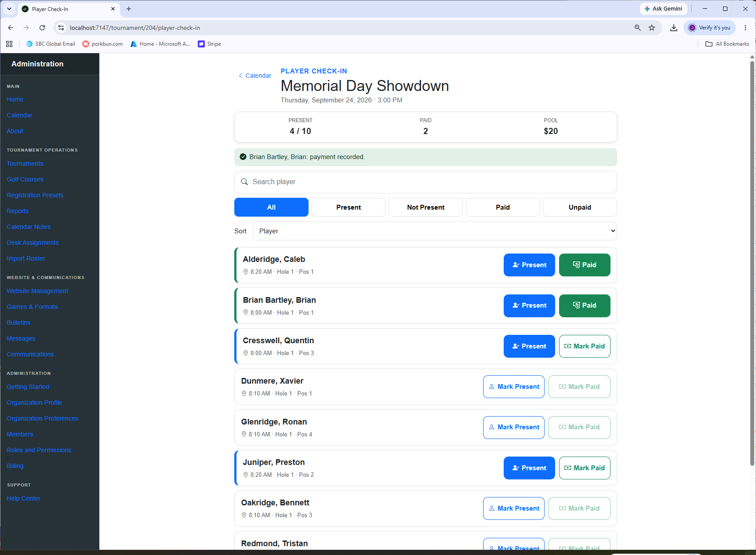Viewport: 756px width, 555px height.
Task: Open Games & Formats in the sidebar
Action: pyautogui.click(x=32, y=307)
